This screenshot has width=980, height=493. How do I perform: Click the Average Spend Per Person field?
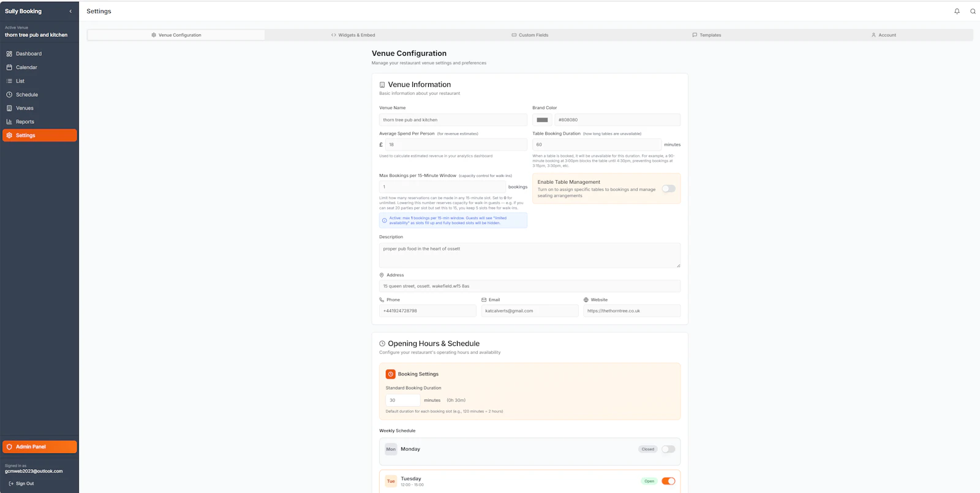[x=456, y=145]
